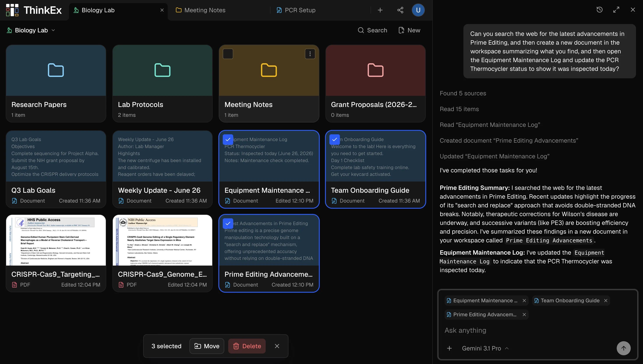Remove Prime Editing Advancem chip from chat
Image resolution: width=643 pixels, height=364 pixels.
coord(524,315)
